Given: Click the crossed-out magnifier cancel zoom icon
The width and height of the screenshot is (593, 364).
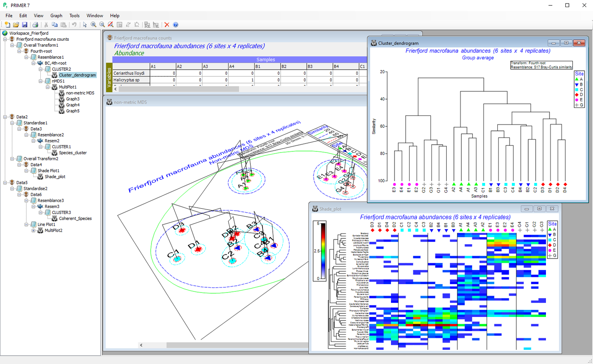Looking at the screenshot, I should tap(111, 25).
